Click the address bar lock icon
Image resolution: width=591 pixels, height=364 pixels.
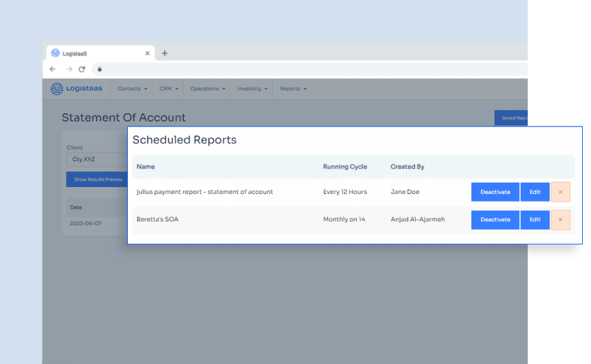tap(99, 70)
